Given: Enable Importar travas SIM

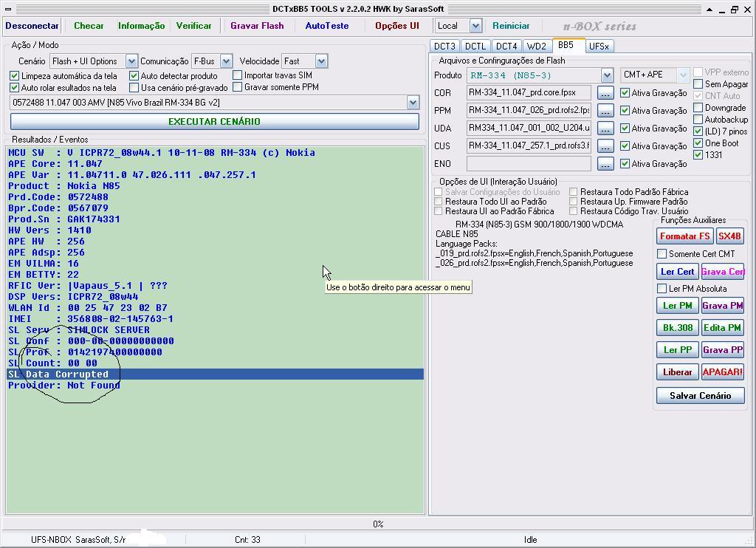Looking at the screenshot, I should click(237, 75).
